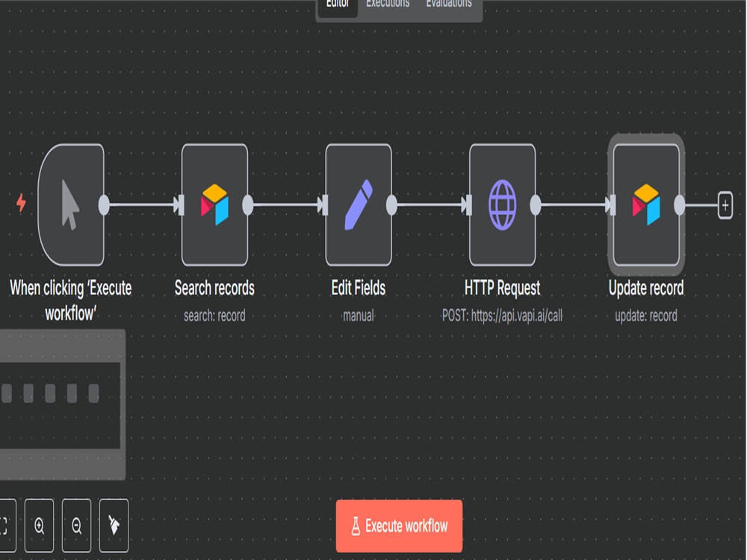Click the 'manual' subtitle under Edit Fields
The width and height of the screenshot is (747, 560).
[x=359, y=315]
